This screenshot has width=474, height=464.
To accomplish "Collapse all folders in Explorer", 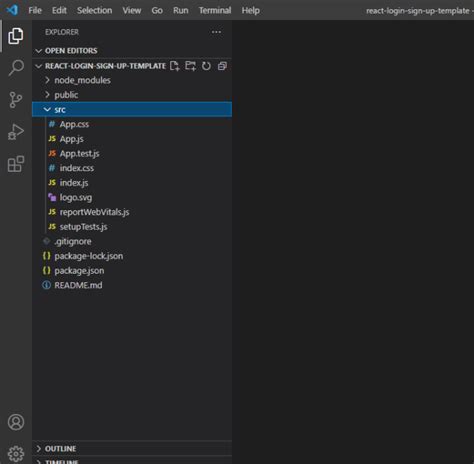I will [222, 66].
